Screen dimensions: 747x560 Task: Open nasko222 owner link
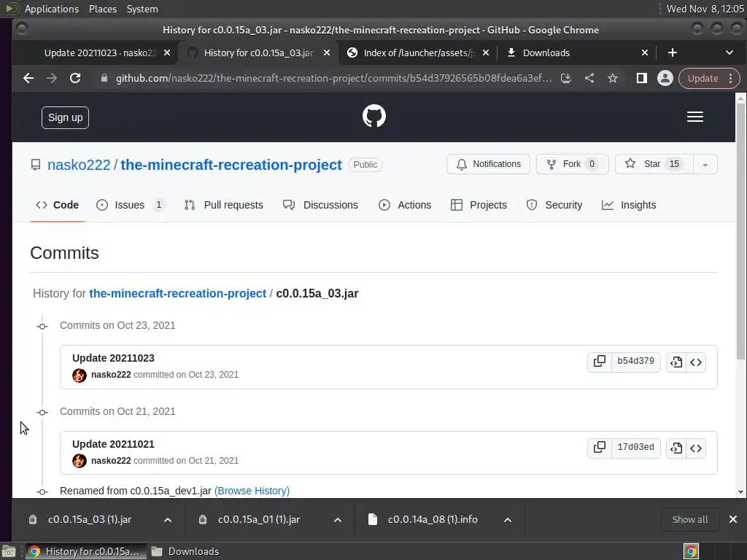click(x=79, y=165)
